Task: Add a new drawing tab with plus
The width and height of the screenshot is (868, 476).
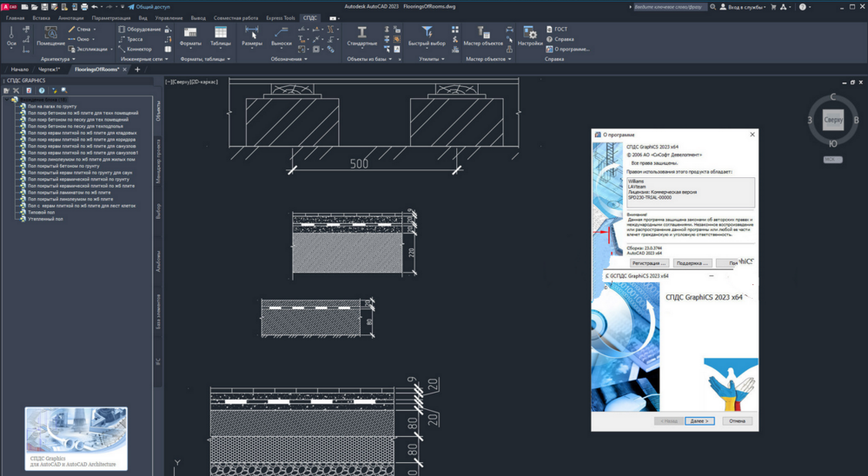Action: (x=137, y=69)
